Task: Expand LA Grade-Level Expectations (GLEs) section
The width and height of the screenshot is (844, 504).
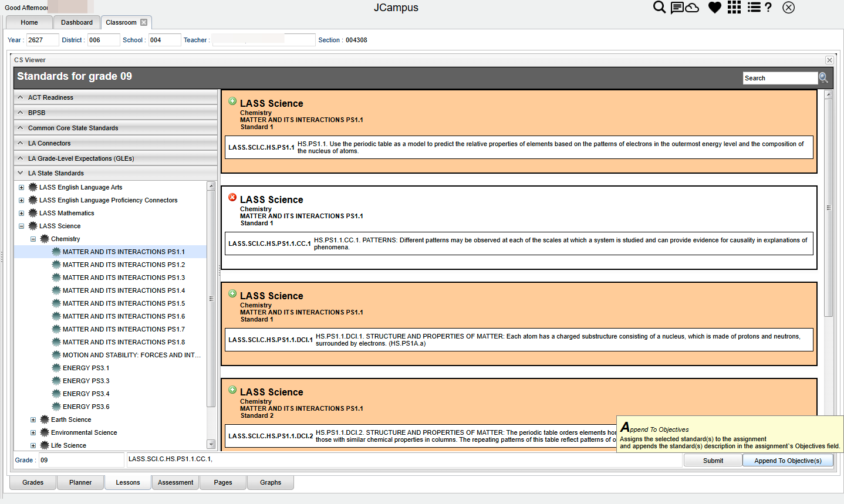Action: coord(116,158)
